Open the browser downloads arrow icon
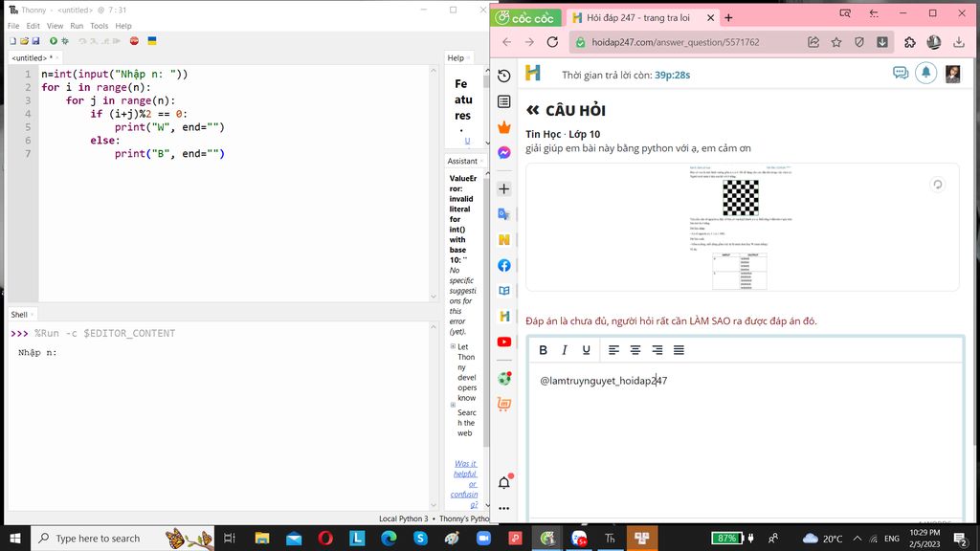Screen dimensions: 980x551 pyautogui.click(x=959, y=42)
